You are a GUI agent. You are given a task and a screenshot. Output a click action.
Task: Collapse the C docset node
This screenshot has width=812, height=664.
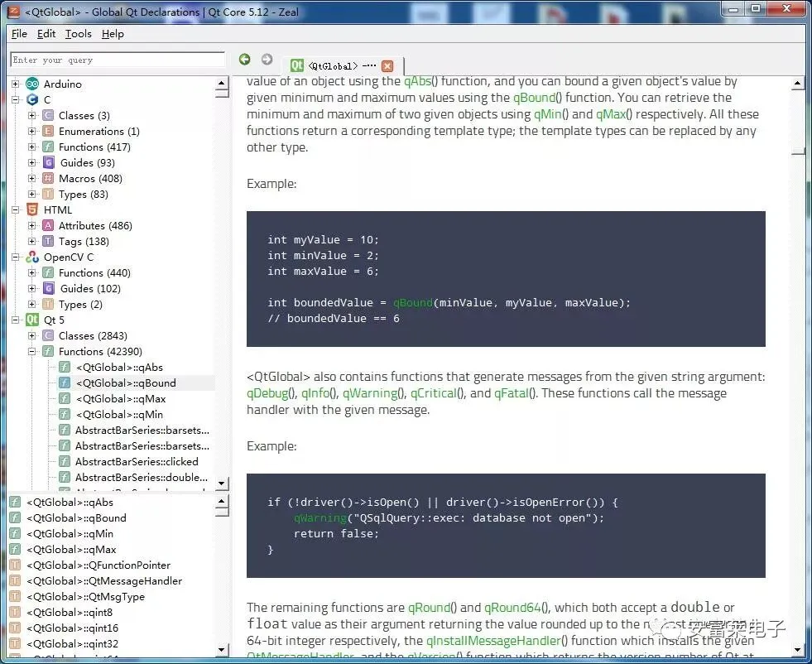tap(16, 99)
